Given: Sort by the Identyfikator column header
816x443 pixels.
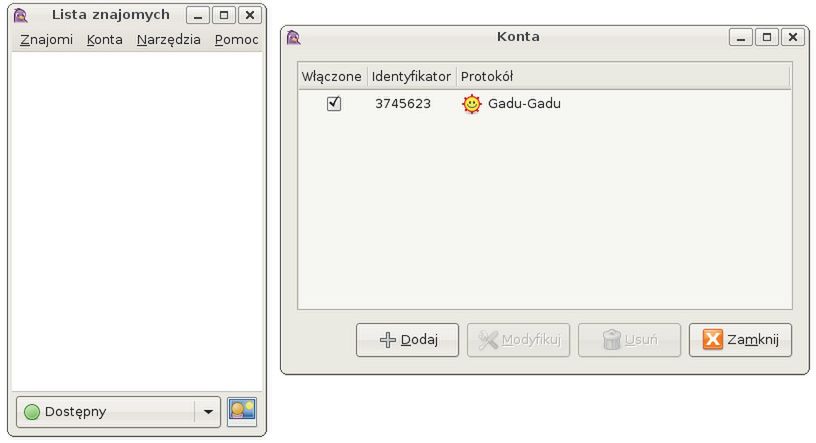Looking at the screenshot, I should click(x=411, y=77).
